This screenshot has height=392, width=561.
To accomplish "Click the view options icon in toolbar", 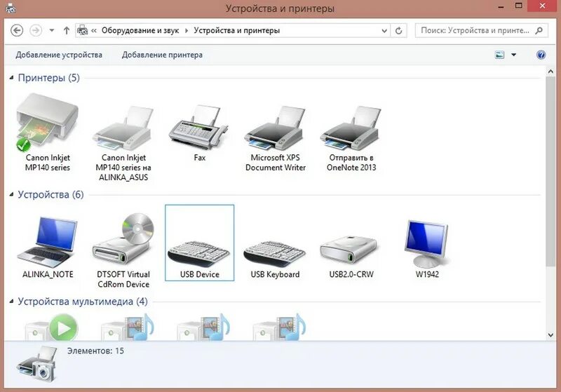I will (x=499, y=55).
